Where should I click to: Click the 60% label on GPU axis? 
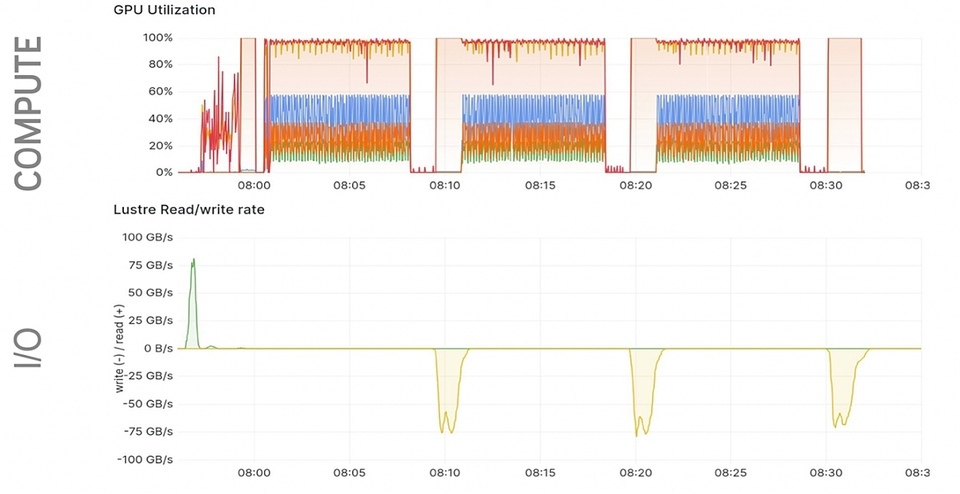click(x=160, y=91)
